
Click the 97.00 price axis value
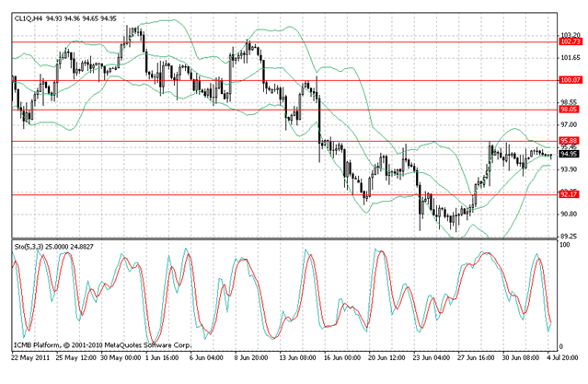(571, 124)
